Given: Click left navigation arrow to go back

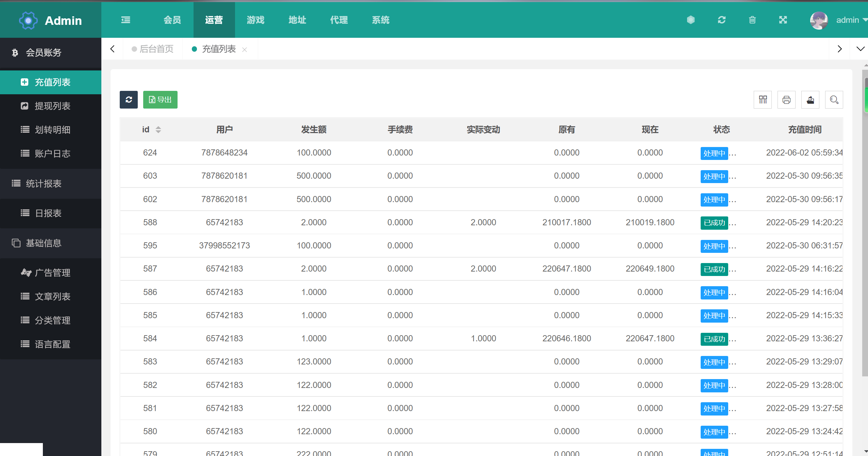Looking at the screenshot, I should tap(112, 49).
